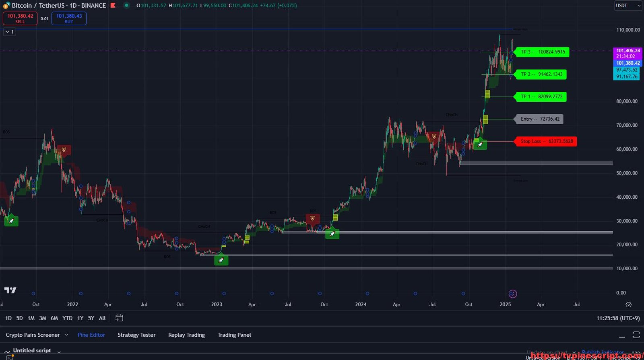Screen dimensions: 644x360
Task: Expand the Crypto Pairs Screener dropdown
Action: 66,335
